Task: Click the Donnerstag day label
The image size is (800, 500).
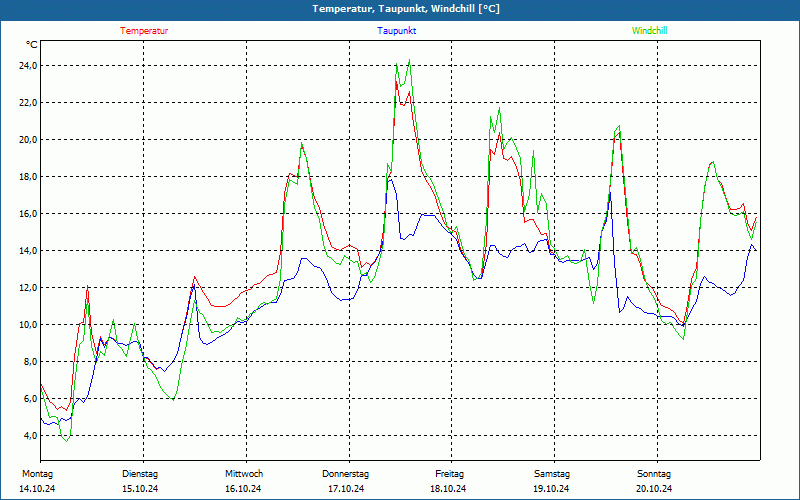Action: tap(346, 474)
